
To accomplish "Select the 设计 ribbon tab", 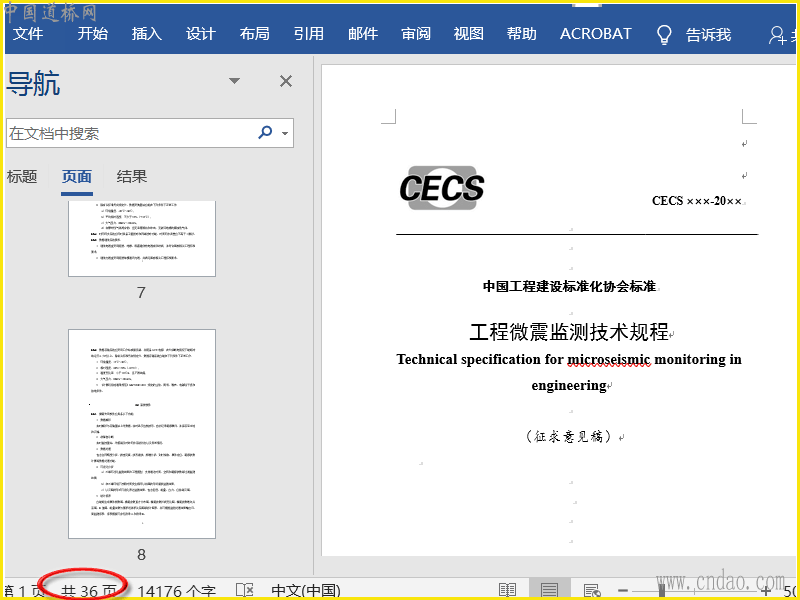I will [x=201, y=34].
